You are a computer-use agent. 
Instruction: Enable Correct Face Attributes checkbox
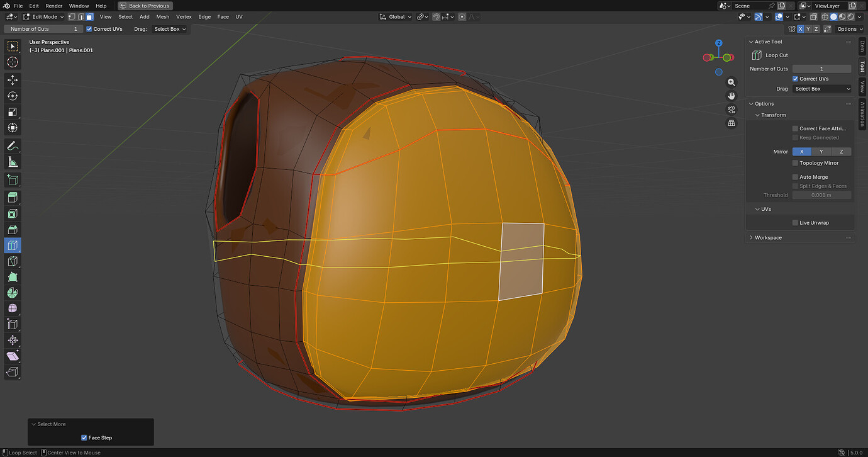pos(796,128)
